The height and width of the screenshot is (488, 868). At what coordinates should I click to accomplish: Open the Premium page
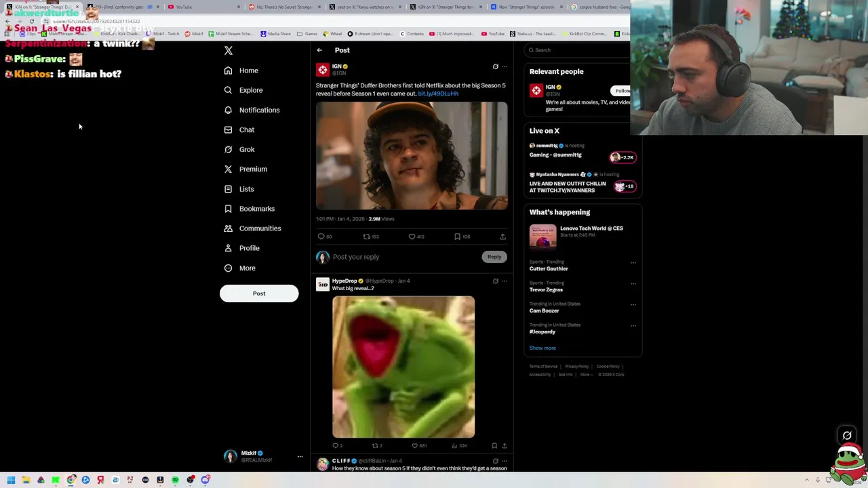pyautogui.click(x=245, y=169)
